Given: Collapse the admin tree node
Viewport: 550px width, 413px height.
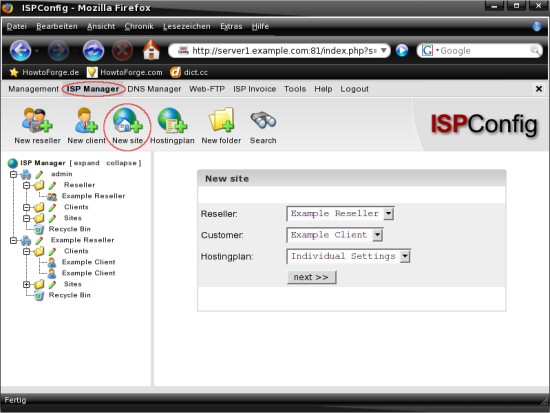Looking at the screenshot, I should coord(13,174).
